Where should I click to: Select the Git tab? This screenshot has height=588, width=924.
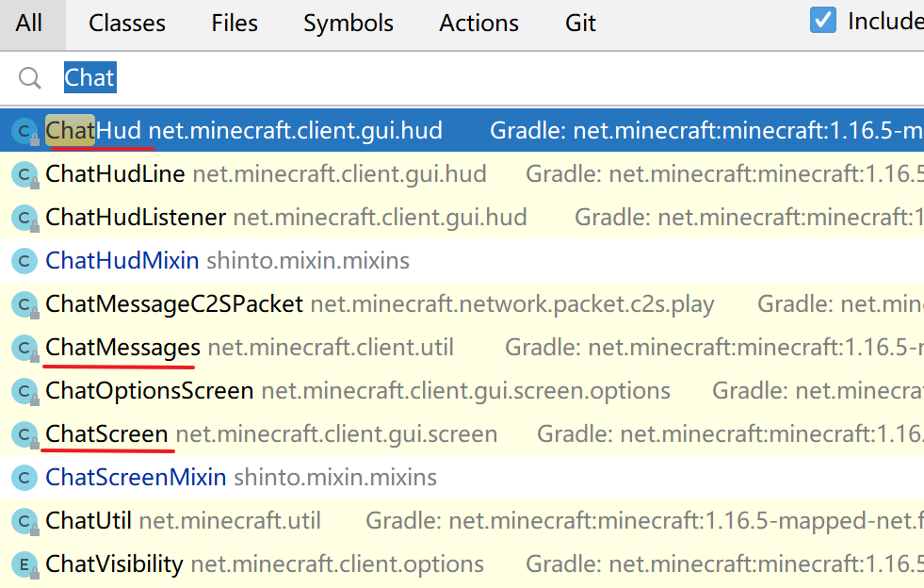(x=580, y=24)
